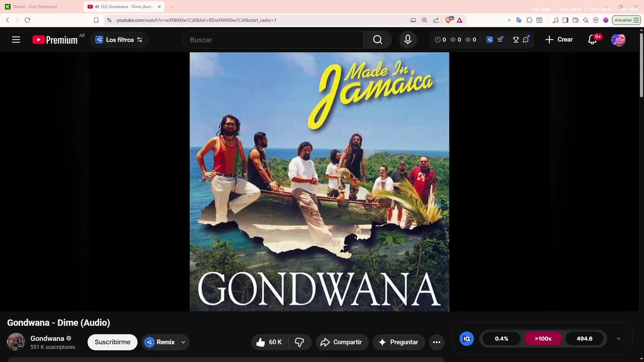This screenshot has height=362, width=644.
Task: Click the 494.6 stat pill
Action: pyautogui.click(x=584, y=339)
